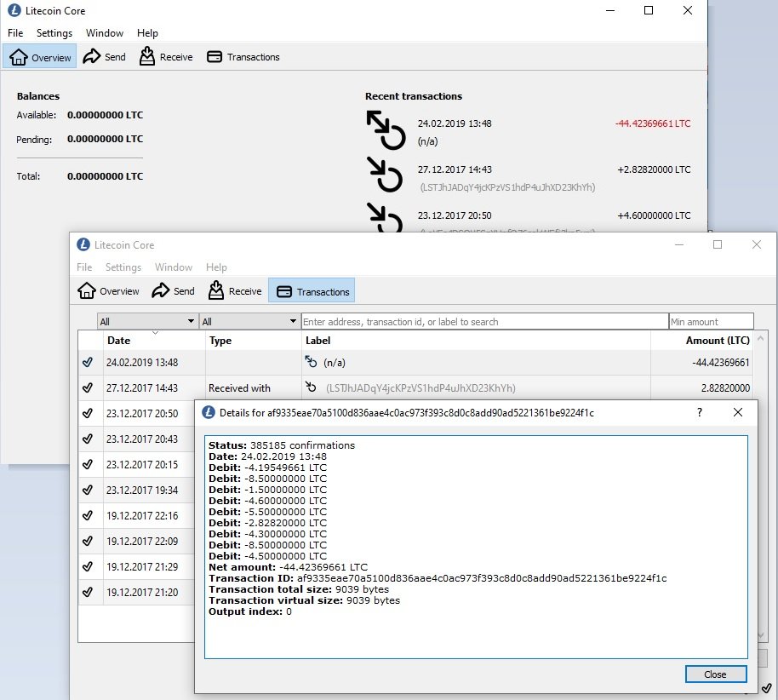Click confirmed checkmark icon for 19.12.2017 21:20 row
Viewport: 778px width, 700px height.
point(88,592)
